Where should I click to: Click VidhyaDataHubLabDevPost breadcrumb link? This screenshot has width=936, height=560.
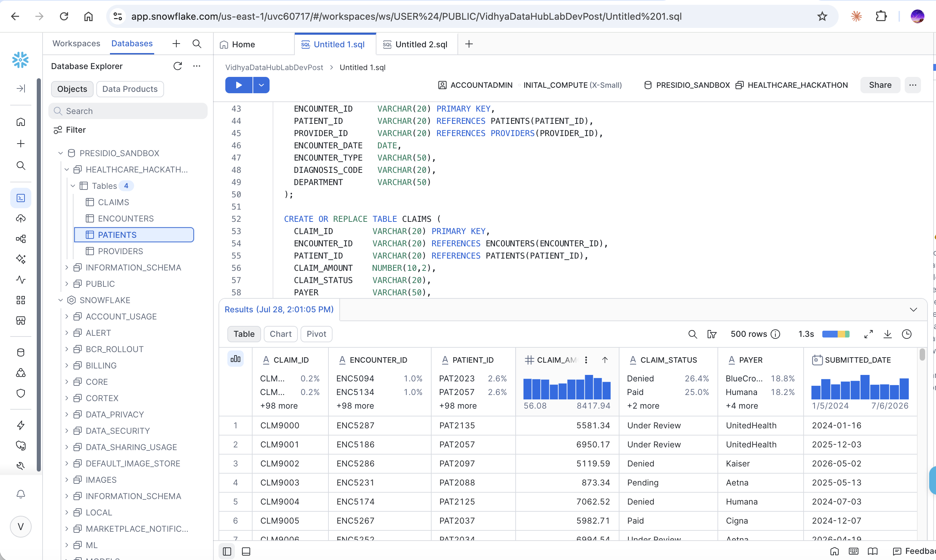pos(274,67)
